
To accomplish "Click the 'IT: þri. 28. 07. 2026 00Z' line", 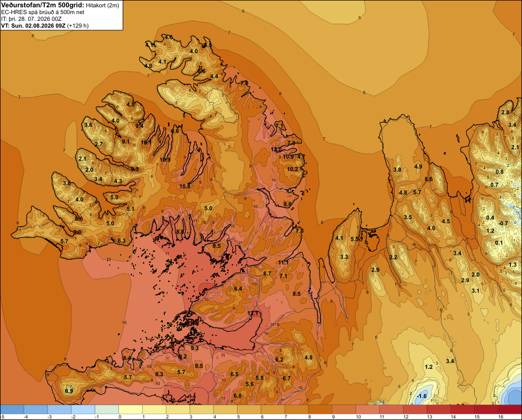I will point(31,19).
